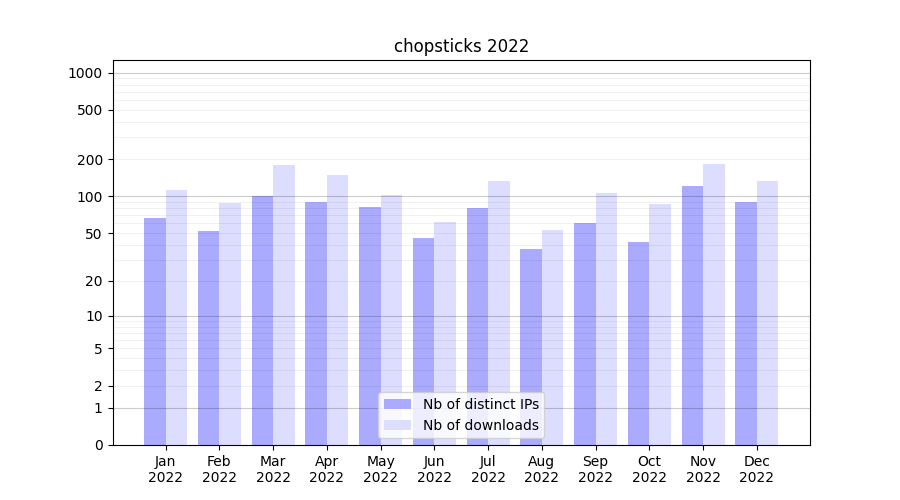Click the 'Jul 2022' x-axis label
900x500 pixels.
tap(488, 469)
